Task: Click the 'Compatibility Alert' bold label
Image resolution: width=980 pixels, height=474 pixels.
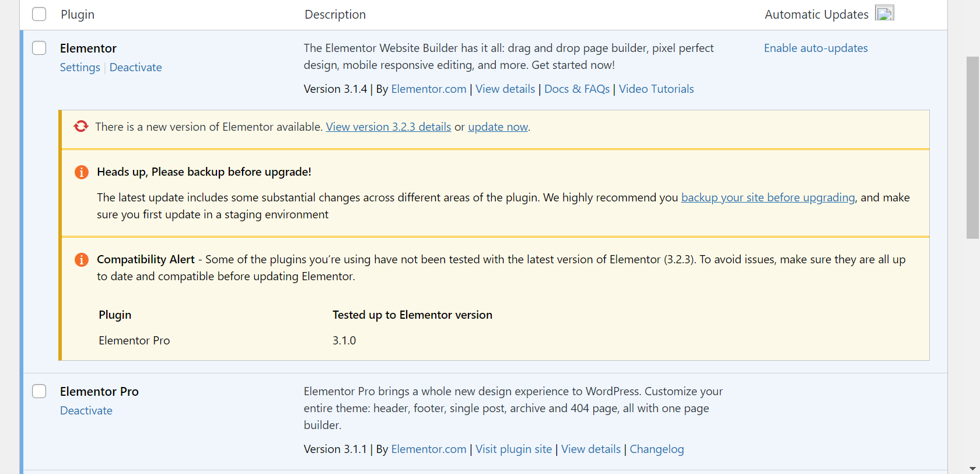Action: point(146,259)
